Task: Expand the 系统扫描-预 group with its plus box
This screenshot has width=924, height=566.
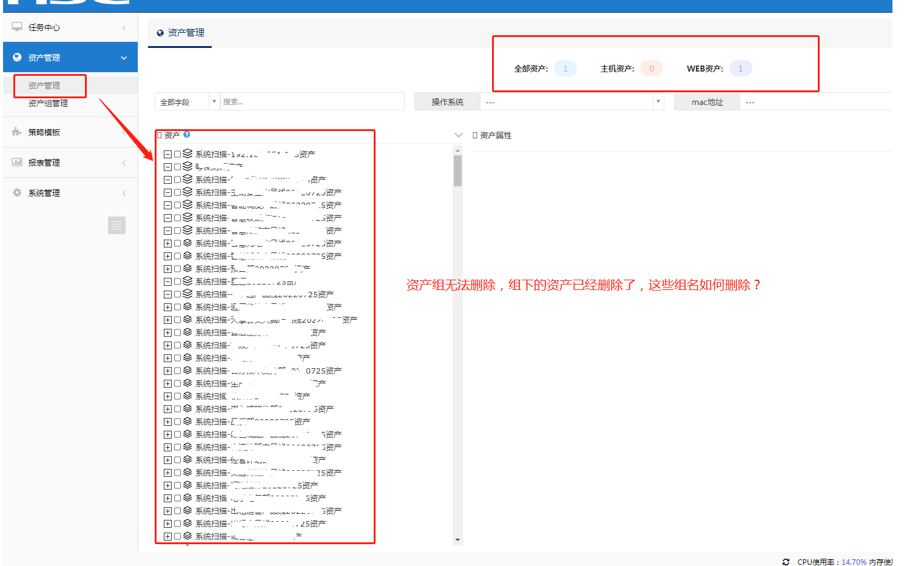Action: [x=167, y=269]
